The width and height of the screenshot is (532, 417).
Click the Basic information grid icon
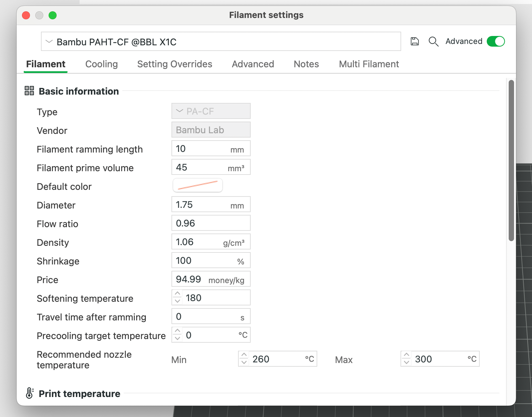pyautogui.click(x=29, y=91)
